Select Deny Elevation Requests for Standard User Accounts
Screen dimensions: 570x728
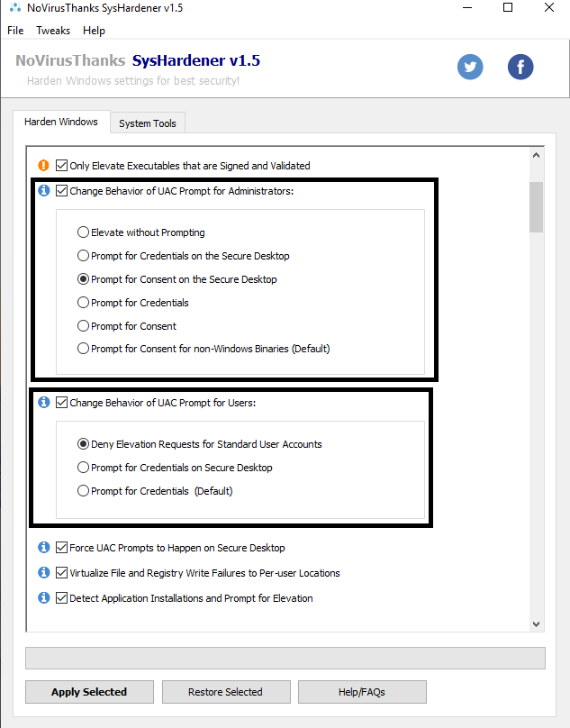pos(83,444)
